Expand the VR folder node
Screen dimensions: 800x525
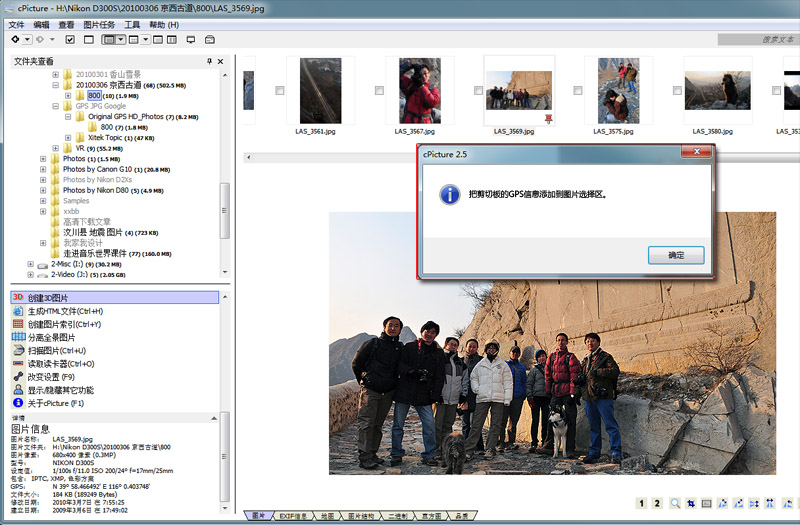coord(54,148)
